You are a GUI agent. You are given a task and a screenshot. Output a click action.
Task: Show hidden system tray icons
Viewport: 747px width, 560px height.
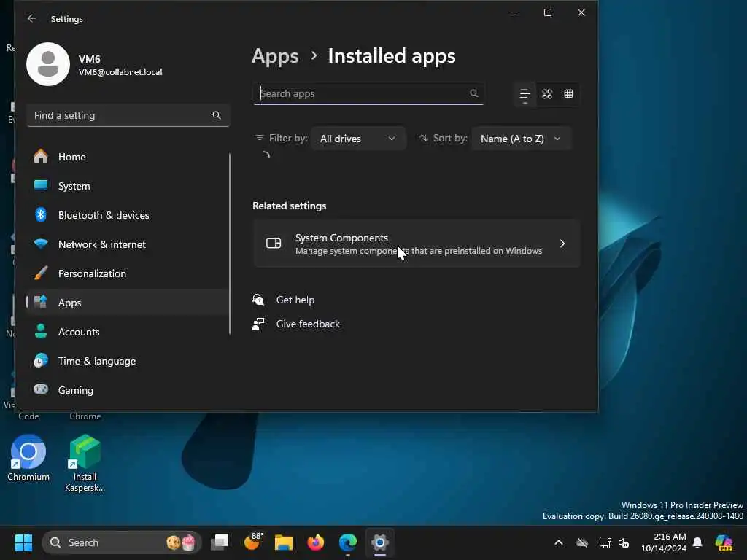[x=559, y=542]
